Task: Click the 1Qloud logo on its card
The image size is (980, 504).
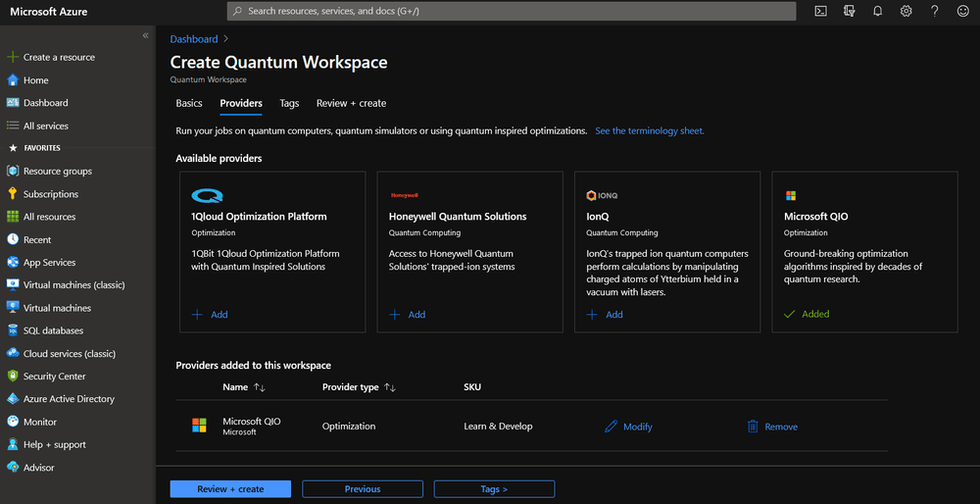Action: coord(208,196)
